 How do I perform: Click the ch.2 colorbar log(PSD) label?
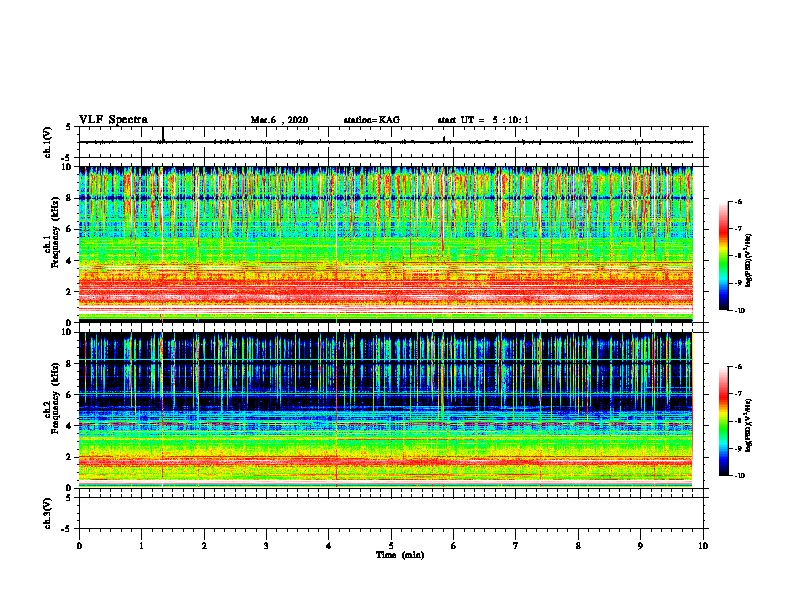pos(748,425)
